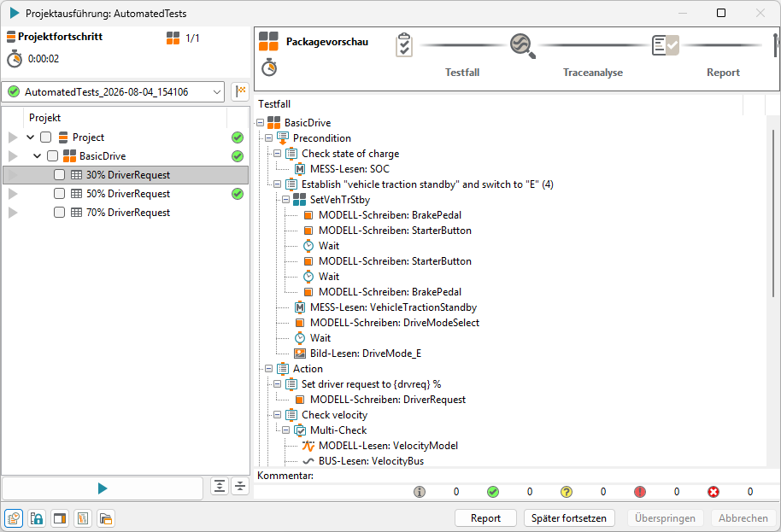Click the collapse-all icon below the project tree
Viewport: 781px width, 532px height.
pos(240,486)
